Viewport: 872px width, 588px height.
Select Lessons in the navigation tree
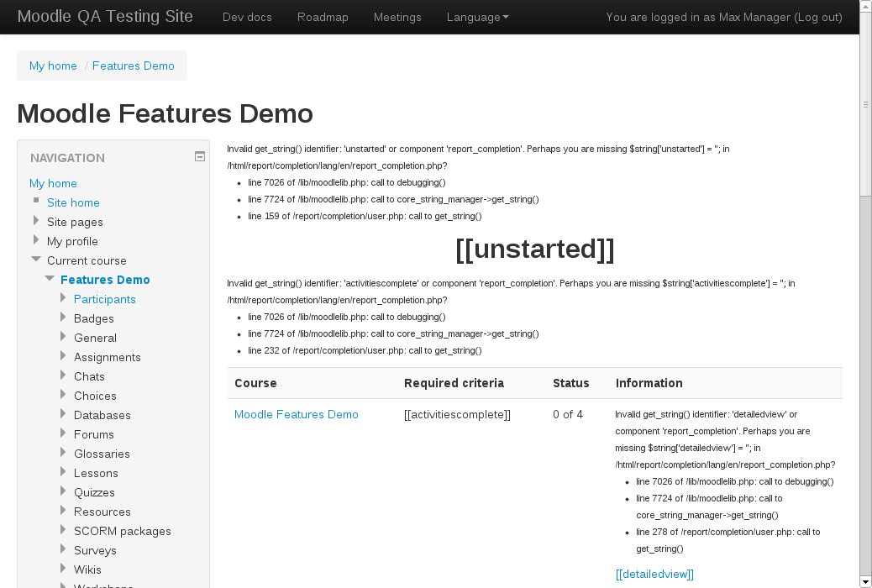[x=97, y=474]
